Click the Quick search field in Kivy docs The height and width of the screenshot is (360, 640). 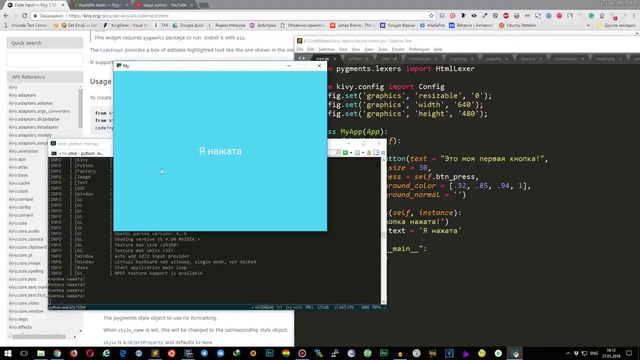(x=45, y=60)
